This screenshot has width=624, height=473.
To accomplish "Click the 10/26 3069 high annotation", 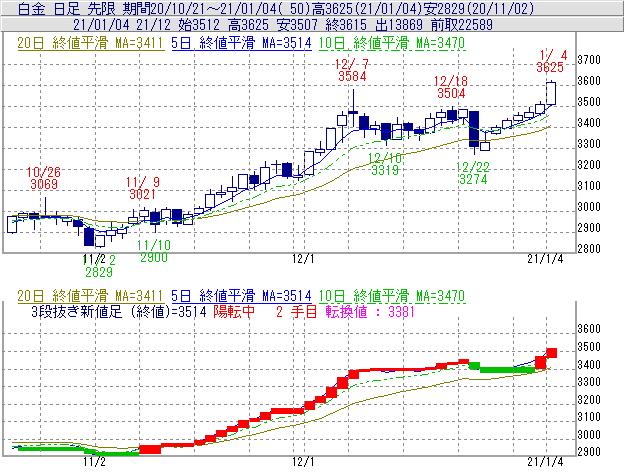I will point(44,178).
